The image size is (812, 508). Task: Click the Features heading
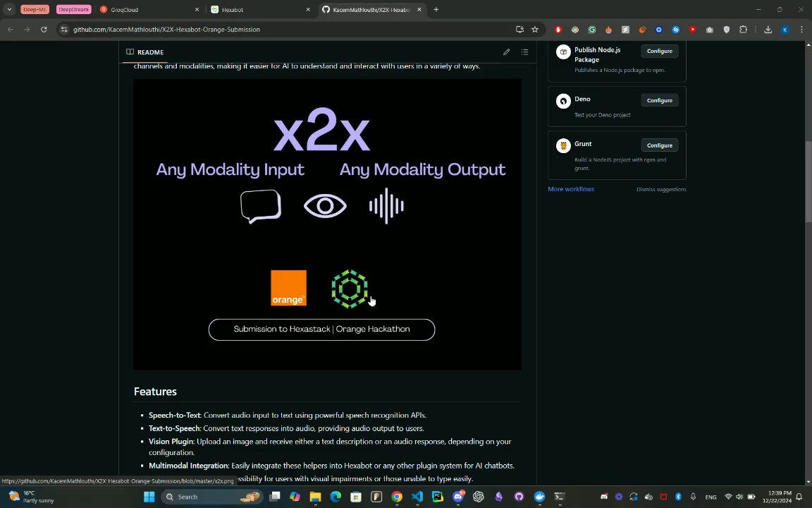[x=155, y=392]
